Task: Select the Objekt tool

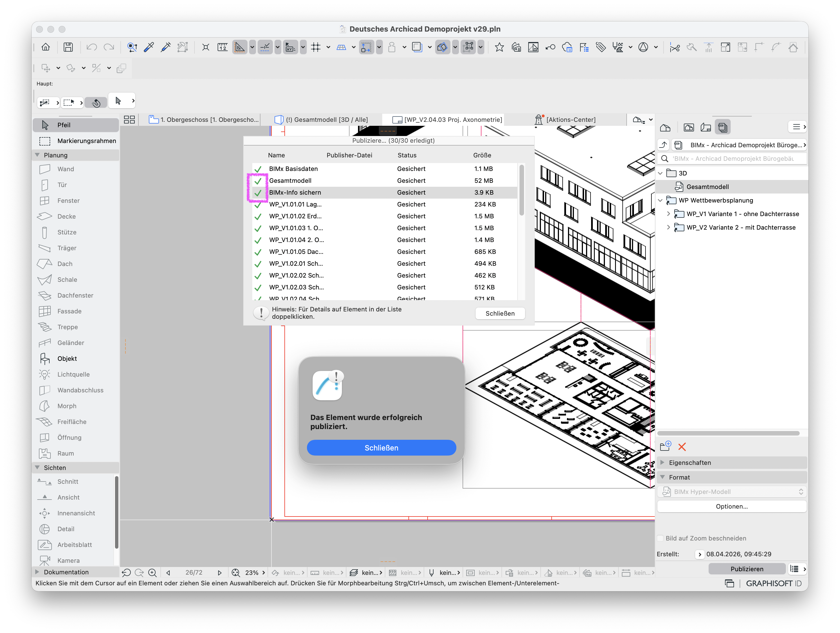Action: pyautogui.click(x=76, y=359)
